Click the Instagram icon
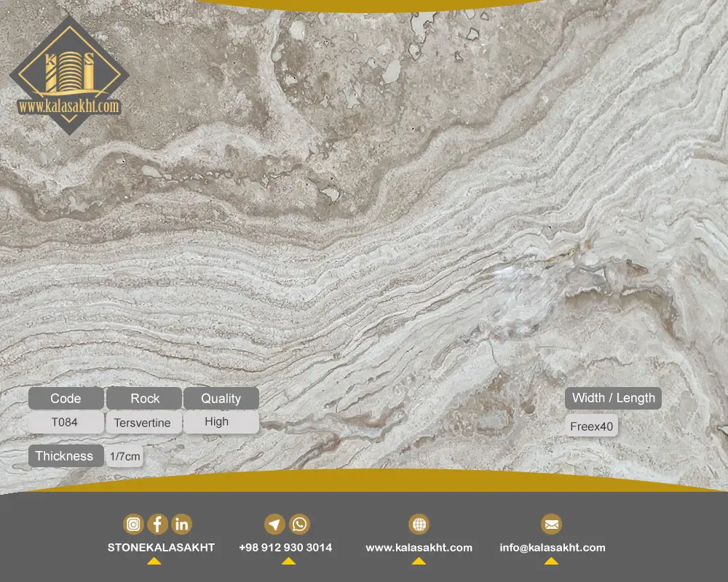This screenshot has width=728, height=582. pyautogui.click(x=133, y=525)
